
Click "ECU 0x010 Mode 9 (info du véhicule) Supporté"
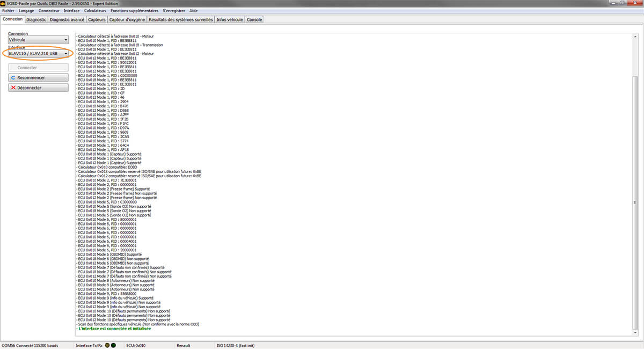pos(115,297)
